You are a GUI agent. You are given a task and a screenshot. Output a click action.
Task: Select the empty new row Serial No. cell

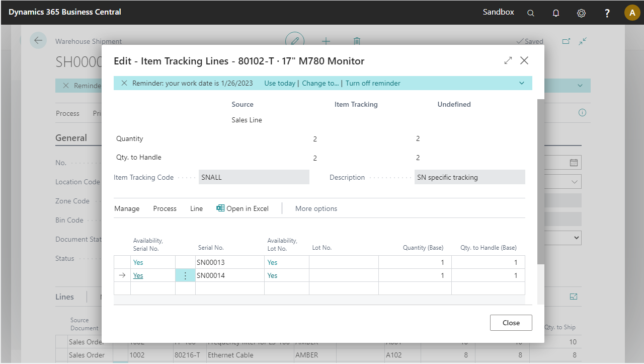pos(230,288)
